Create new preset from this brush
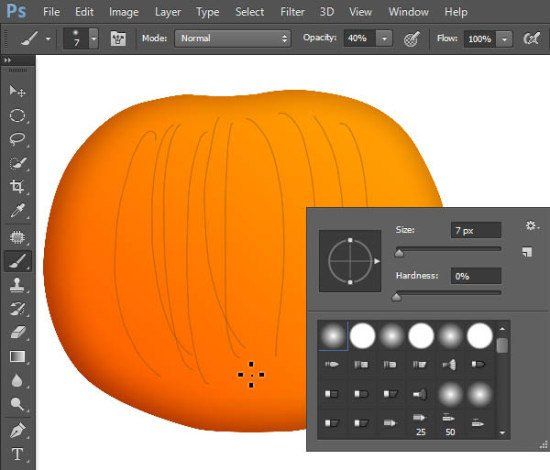 click(527, 252)
